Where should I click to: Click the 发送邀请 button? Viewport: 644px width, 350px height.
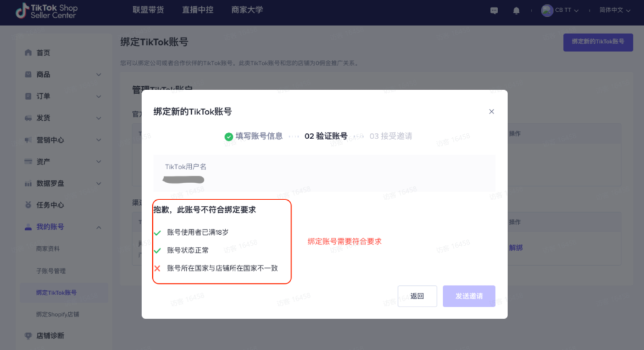tap(469, 296)
